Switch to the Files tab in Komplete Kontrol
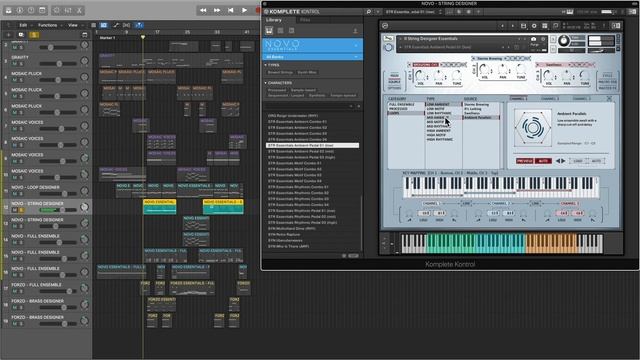This screenshot has height=360, width=640. [305, 20]
